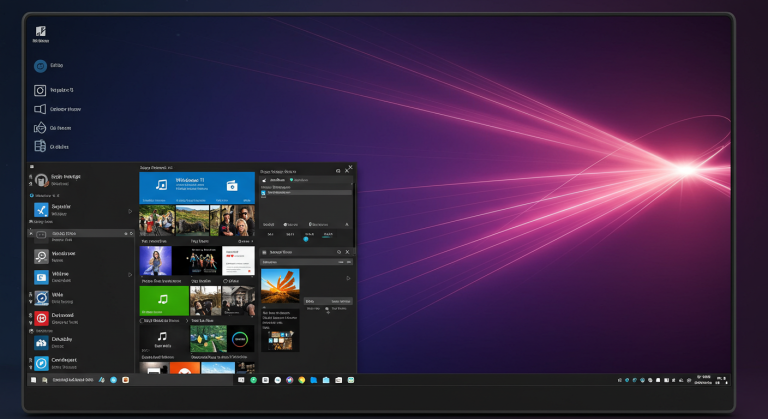Launch the compass app on the bottom Start row
The width and height of the screenshot is (768, 419).
pos(41,363)
